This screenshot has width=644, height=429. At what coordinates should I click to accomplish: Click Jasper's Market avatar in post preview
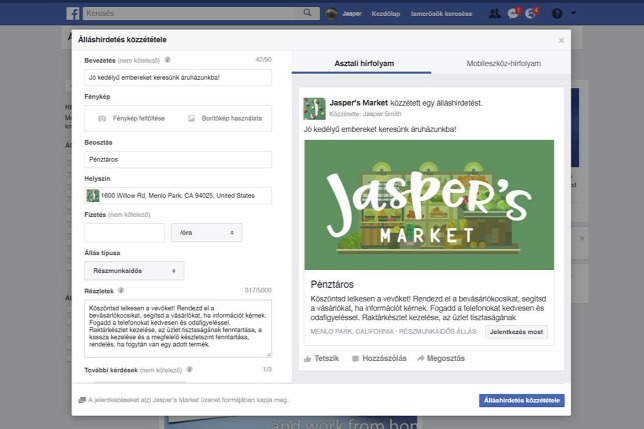314,108
